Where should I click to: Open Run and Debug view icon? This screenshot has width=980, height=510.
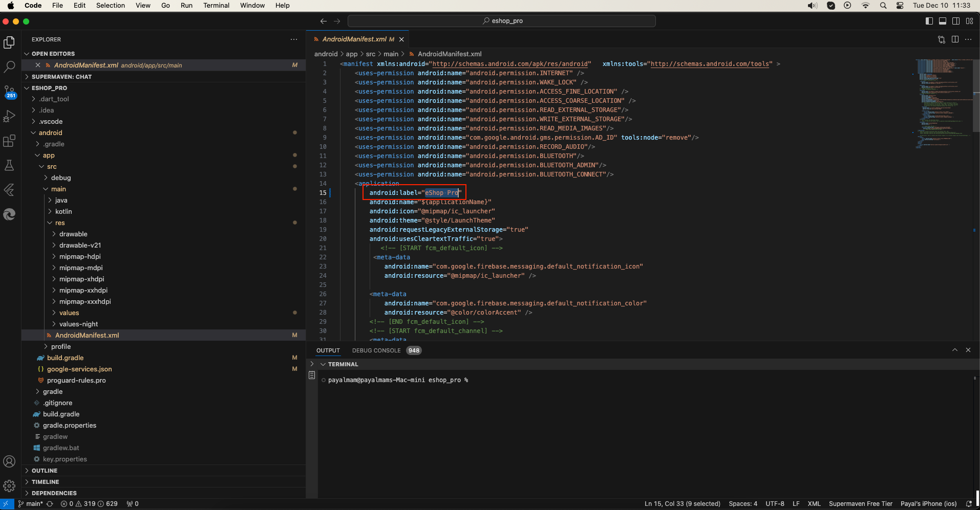[9, 116]
